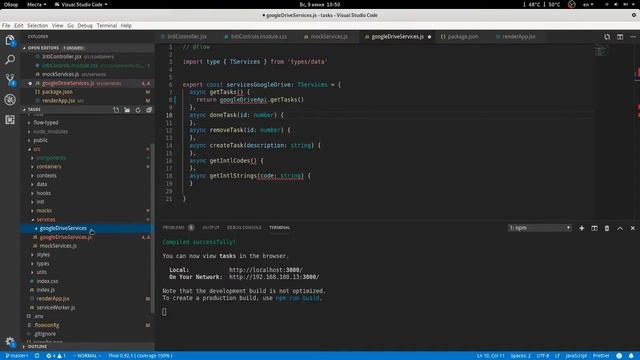Screen dimensions: 640x360
Task: Open .flowconfig in the file tree
Action: [x=46, y=325]
